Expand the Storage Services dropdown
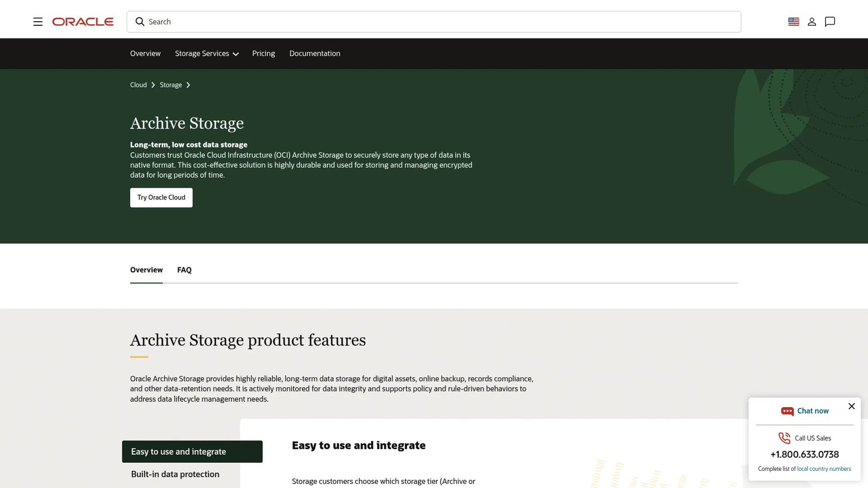Image resolution: width=868 pixels, height=488 pixels. [x=207, y=53]
